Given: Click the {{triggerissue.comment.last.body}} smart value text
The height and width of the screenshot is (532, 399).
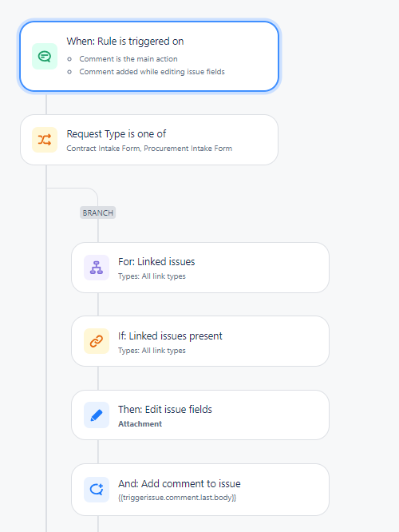Looking at the screenshot, I should click(177, 498).
